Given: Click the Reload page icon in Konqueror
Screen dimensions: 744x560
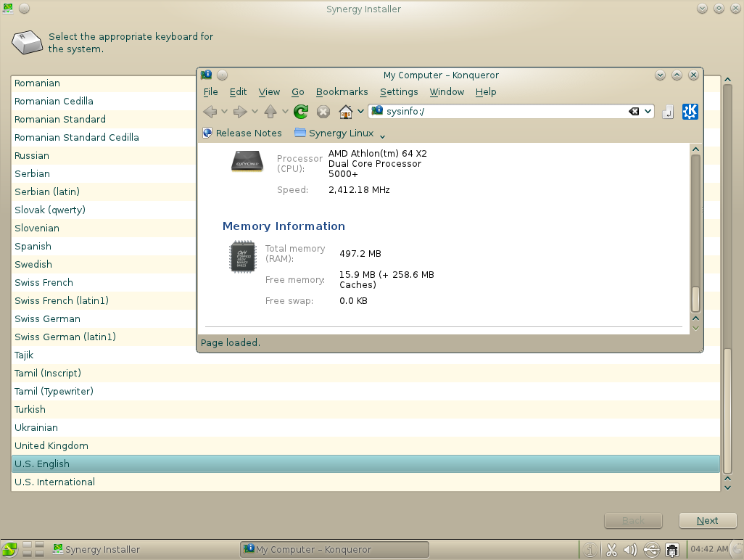Looking at the screenshot, I should coord(301,112).
